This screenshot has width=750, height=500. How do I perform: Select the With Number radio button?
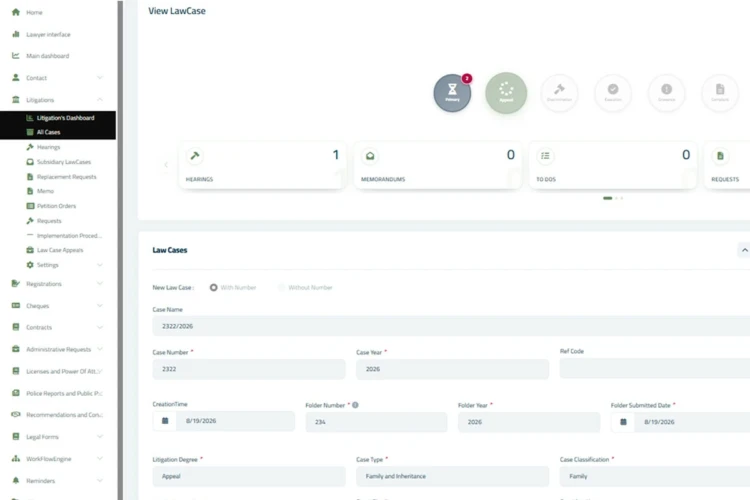pos(213,287)
